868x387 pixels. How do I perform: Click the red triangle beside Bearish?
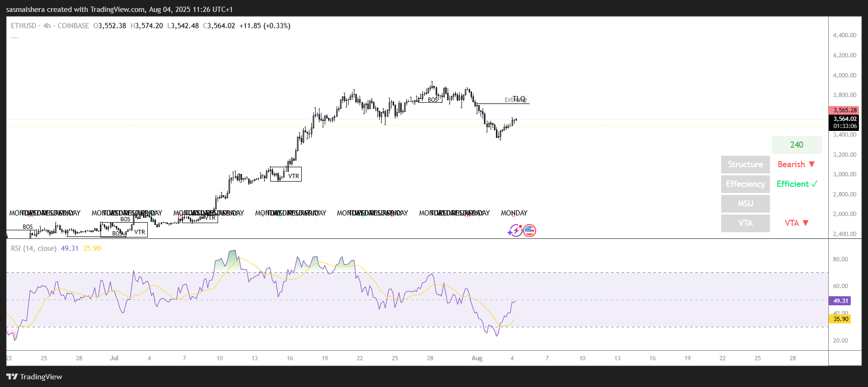[x=812, y=164]
